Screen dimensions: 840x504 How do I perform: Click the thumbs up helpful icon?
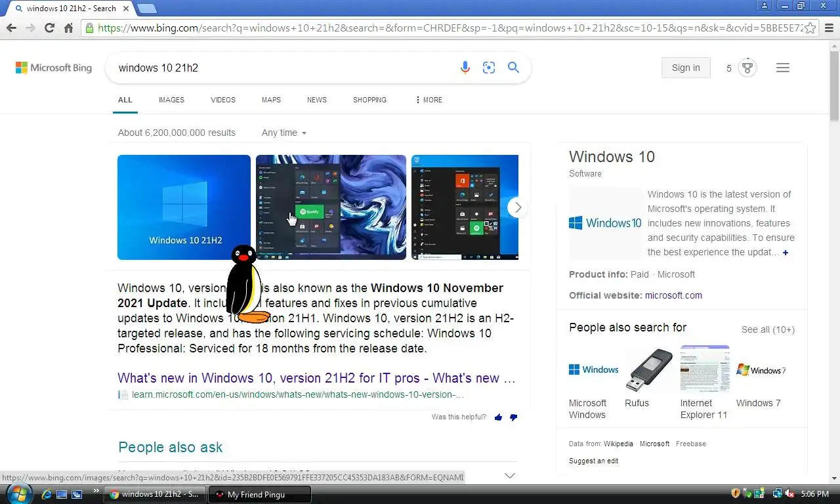pyautogui.click(x=498, y=417)
